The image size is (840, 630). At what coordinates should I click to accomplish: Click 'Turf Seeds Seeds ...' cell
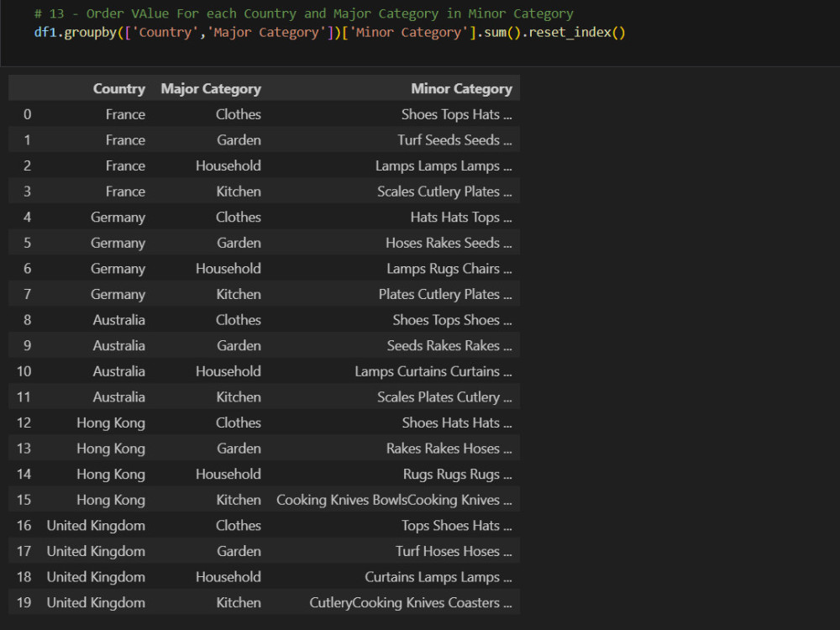coord(454,139)
